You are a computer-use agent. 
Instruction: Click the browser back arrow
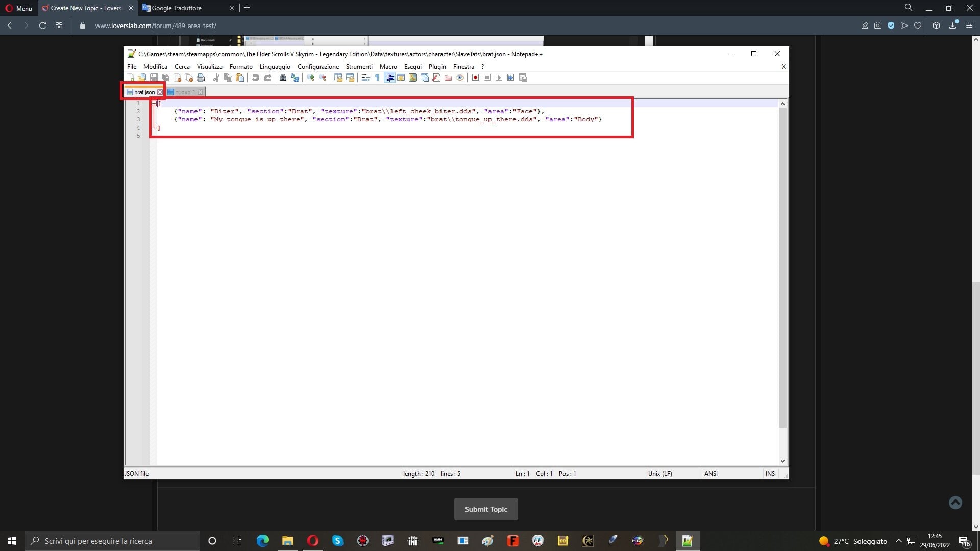tap(10, 26)
